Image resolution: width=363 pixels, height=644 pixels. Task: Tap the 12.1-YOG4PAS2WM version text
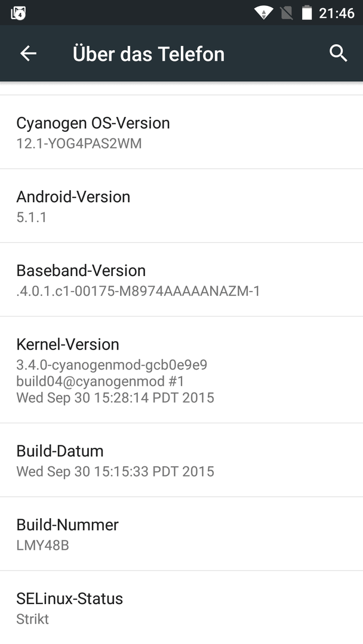click(79, 143)
